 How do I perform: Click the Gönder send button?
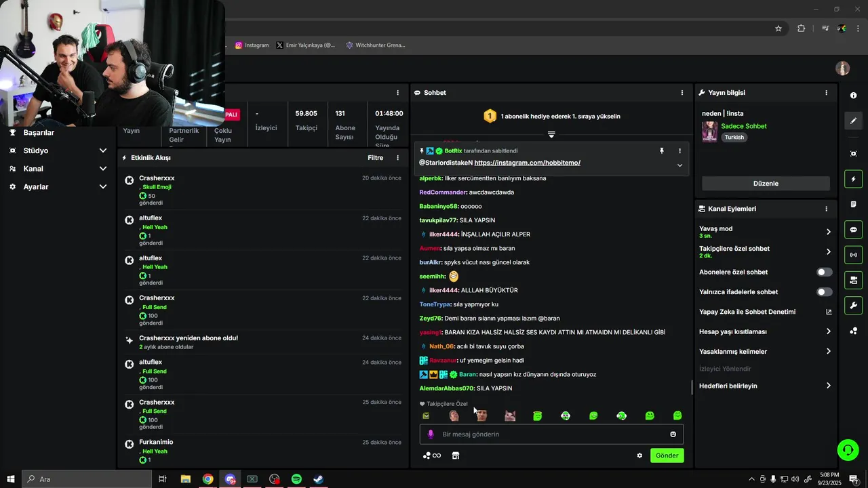coord(667,455)
